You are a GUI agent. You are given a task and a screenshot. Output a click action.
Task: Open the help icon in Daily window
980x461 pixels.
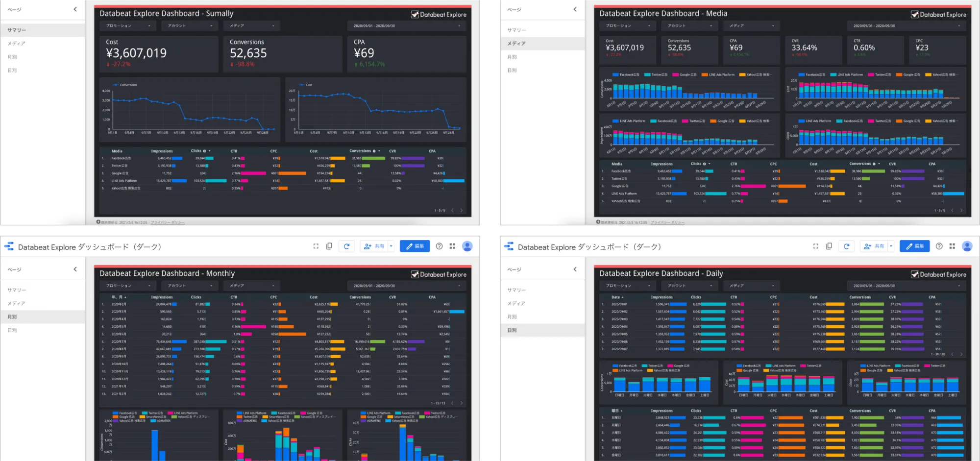(939, 246)
